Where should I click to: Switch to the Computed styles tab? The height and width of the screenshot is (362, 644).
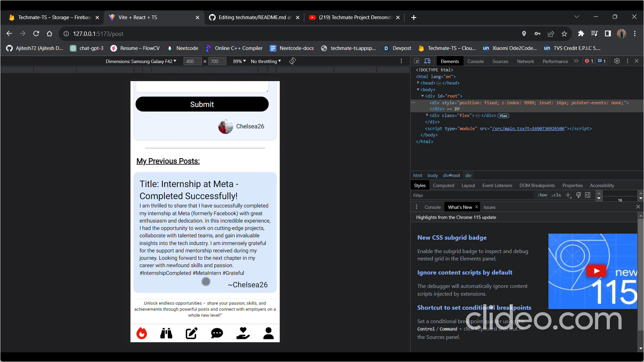click(x=443, y=185)
